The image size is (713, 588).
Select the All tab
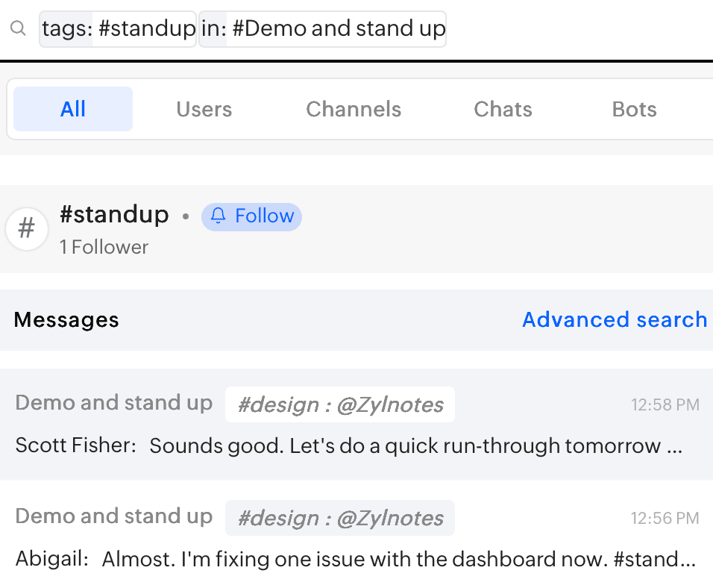[73, 109]
